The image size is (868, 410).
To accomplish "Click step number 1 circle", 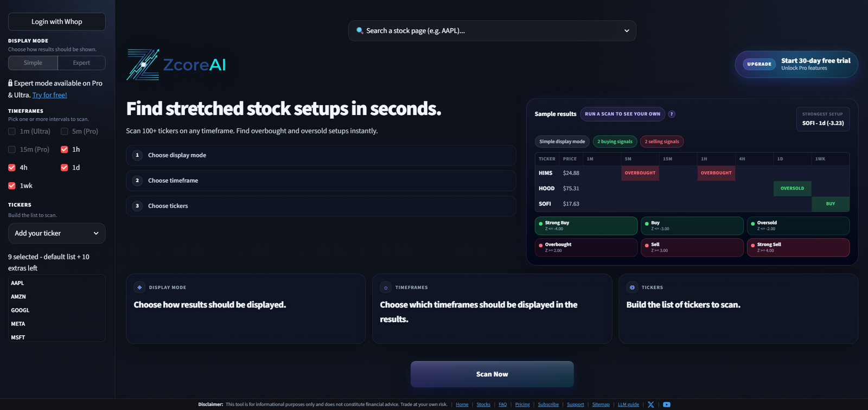I will coord(137,155).
